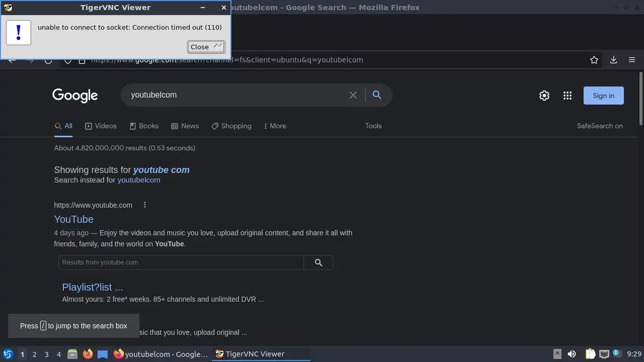Image resolution: width=644 pixels, height=362 pixels.
Task: Click the network status tray icon
Action: point(604,354)
